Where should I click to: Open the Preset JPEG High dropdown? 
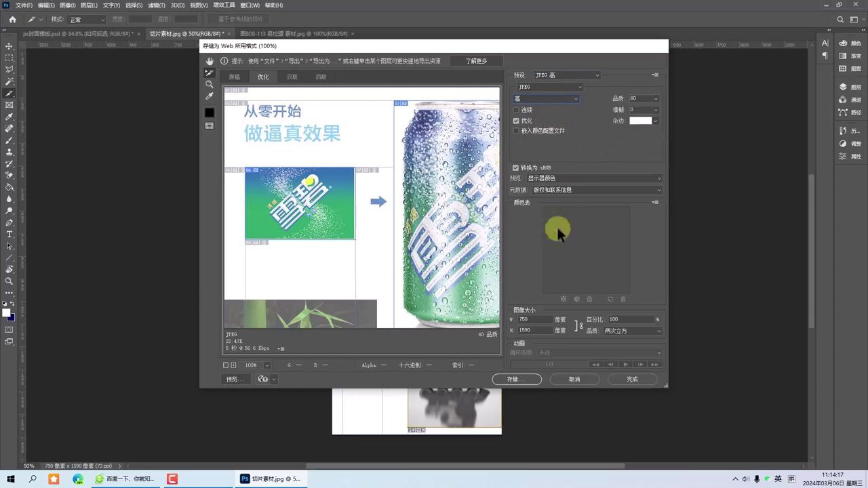[566, 75]
